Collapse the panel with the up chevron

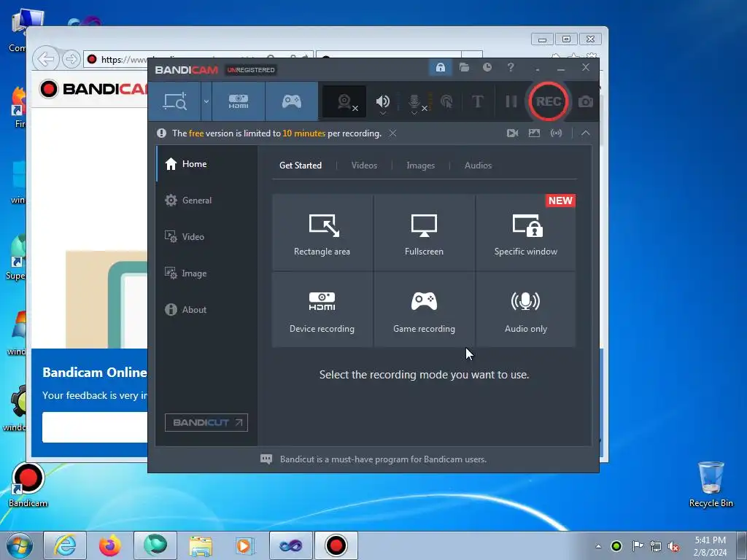tap(586, 133)
